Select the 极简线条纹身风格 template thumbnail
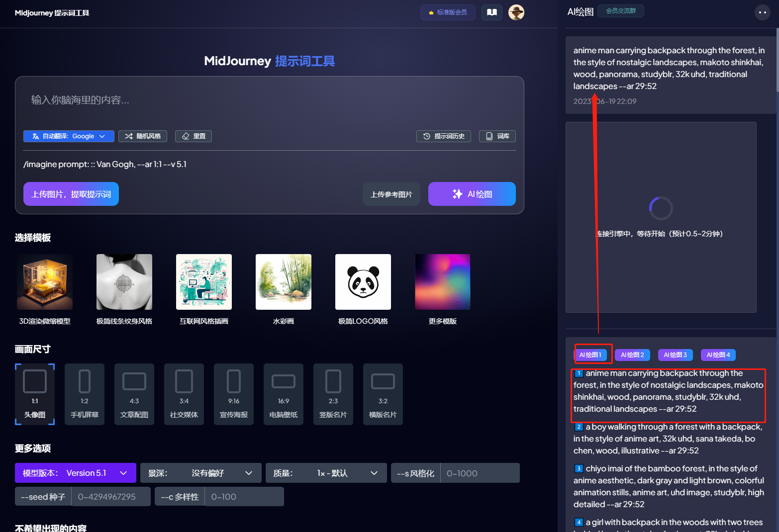This screenshot has height=532, width=779. click(x=124, y=282)
